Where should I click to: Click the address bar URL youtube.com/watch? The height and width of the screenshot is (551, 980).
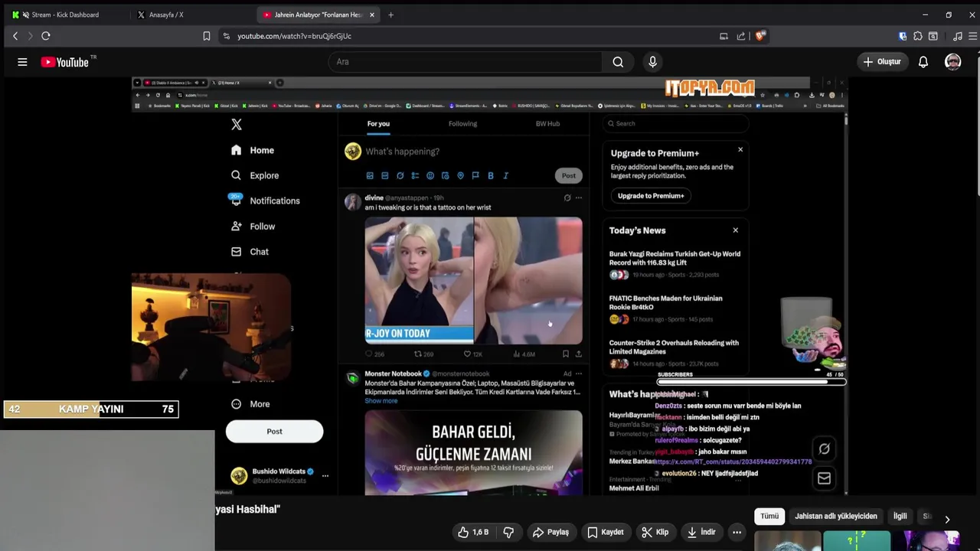(295, 36)
